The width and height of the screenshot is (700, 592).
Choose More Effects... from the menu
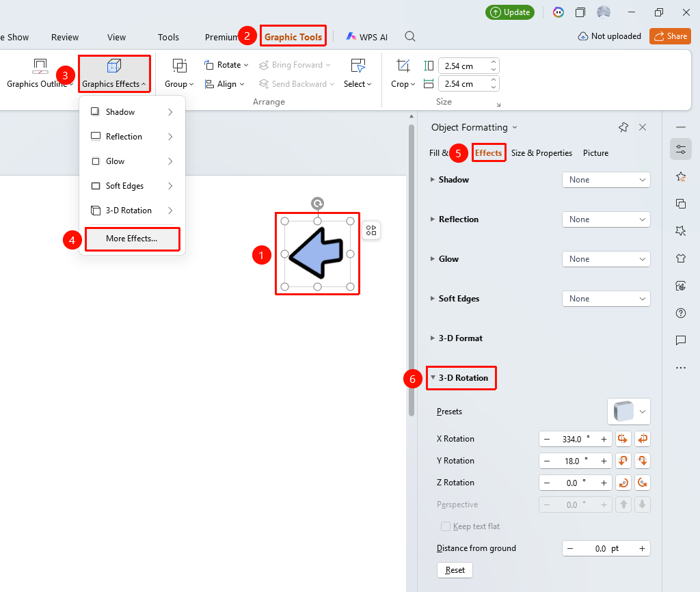point(132,239)
